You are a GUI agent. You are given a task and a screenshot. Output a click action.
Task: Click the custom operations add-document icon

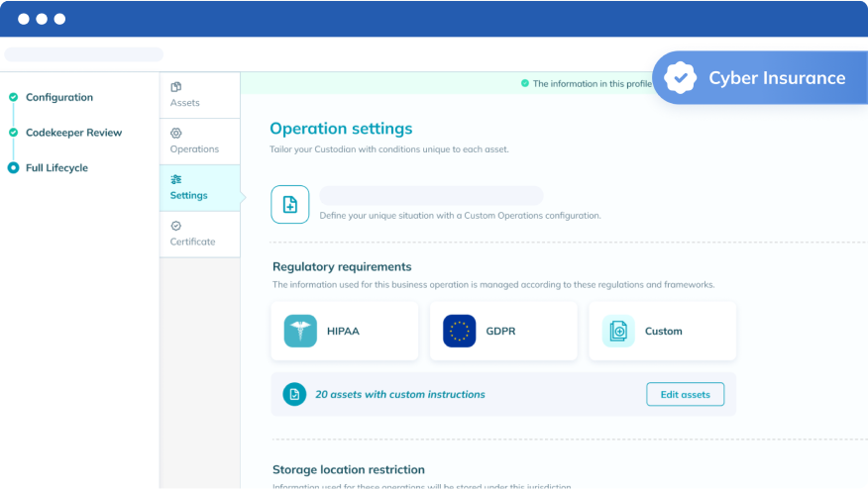point(290,204)
